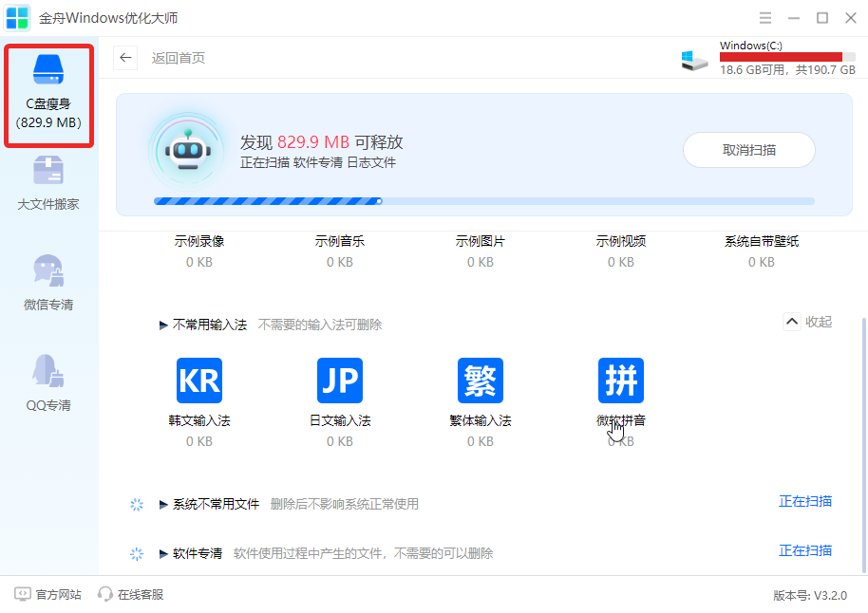This screenshot has height=613, width=868.
Task: Click the JP Japanese input method icon
Action: pyautogui.click(x=340, y=381)
